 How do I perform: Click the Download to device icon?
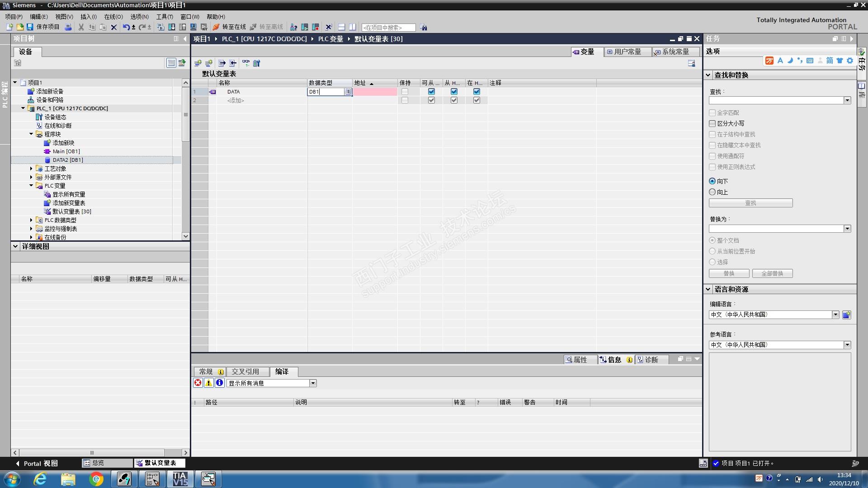pos(172,27)
